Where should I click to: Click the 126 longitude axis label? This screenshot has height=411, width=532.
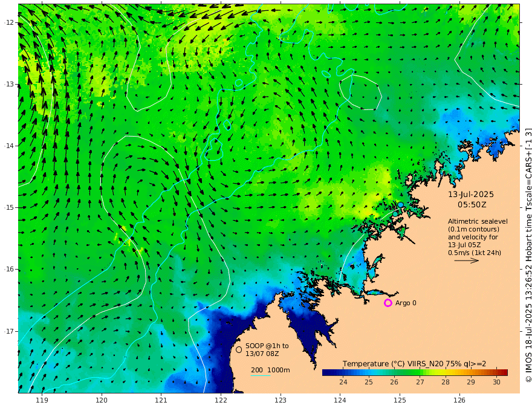[x=459, y=400]
